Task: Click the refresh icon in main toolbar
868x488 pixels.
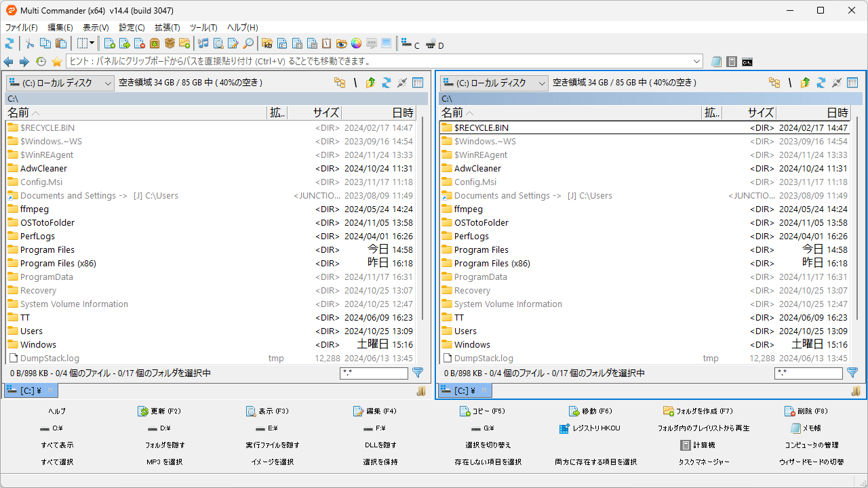Action: pos(9,43)
